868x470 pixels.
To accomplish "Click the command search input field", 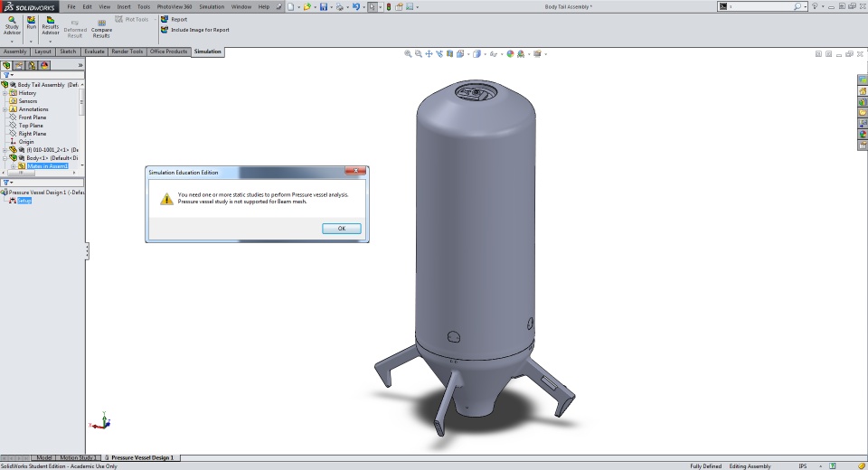I will (759, 6).
